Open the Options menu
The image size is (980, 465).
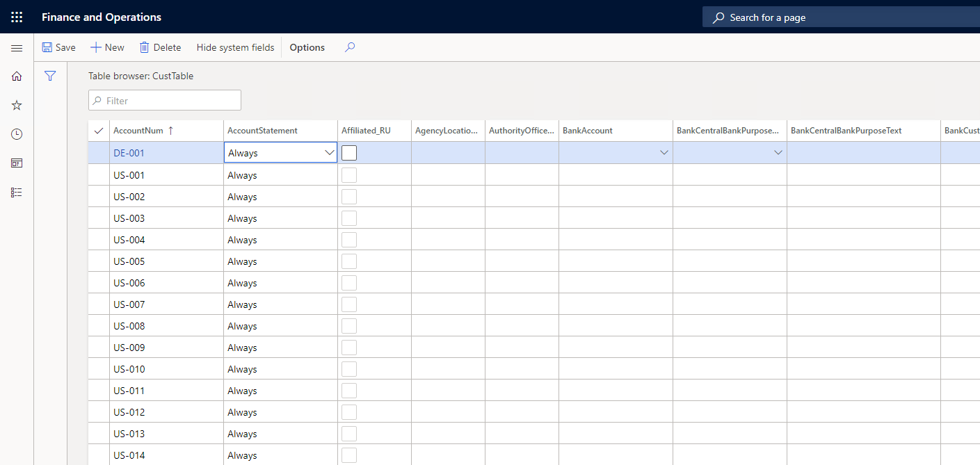[x=307, y=47]
